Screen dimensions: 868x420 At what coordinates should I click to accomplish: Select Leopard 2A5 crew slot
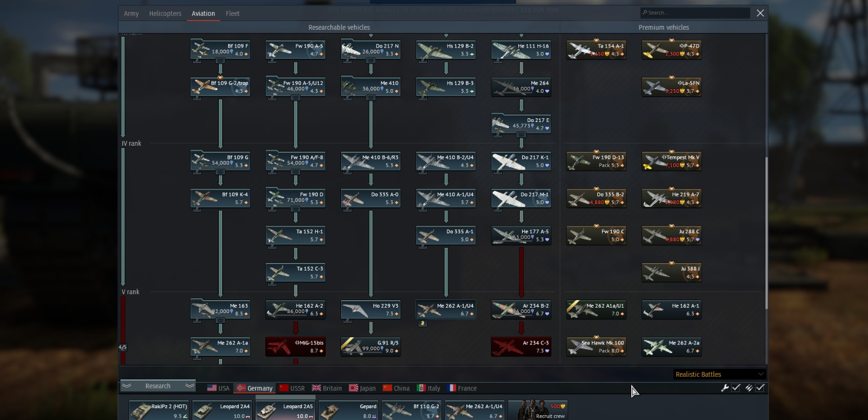tap(285, 410)
